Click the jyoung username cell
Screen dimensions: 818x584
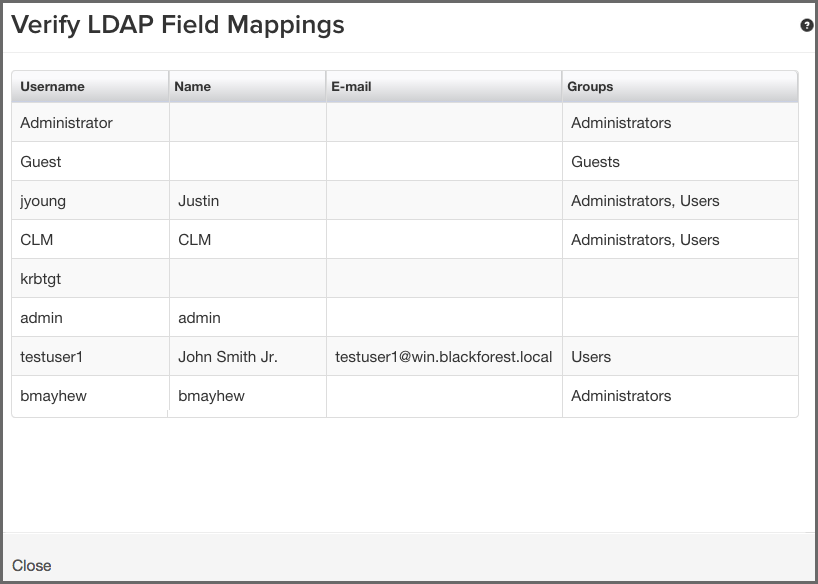tap(43, 200)
